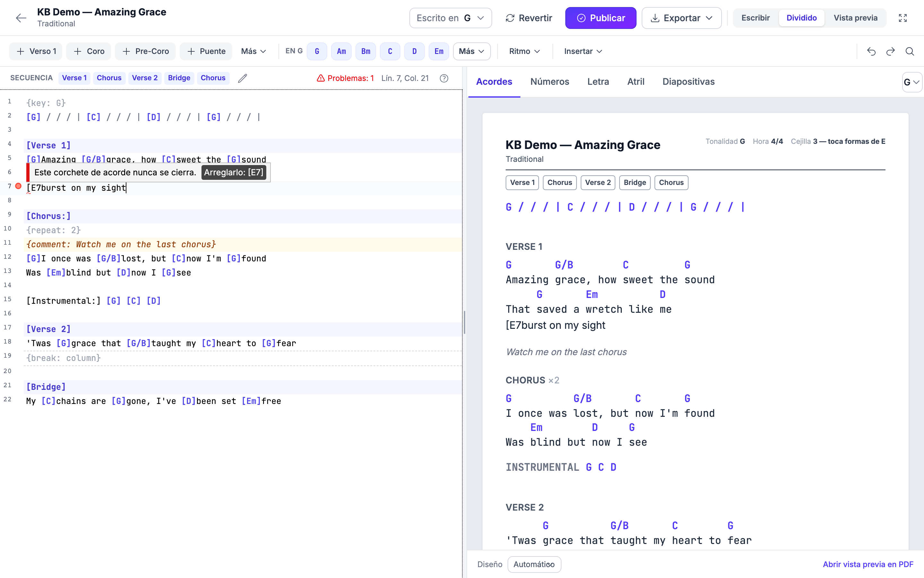Add a Coro section
The height and width of the screenshot is (578, 924).
click(89, 51)
